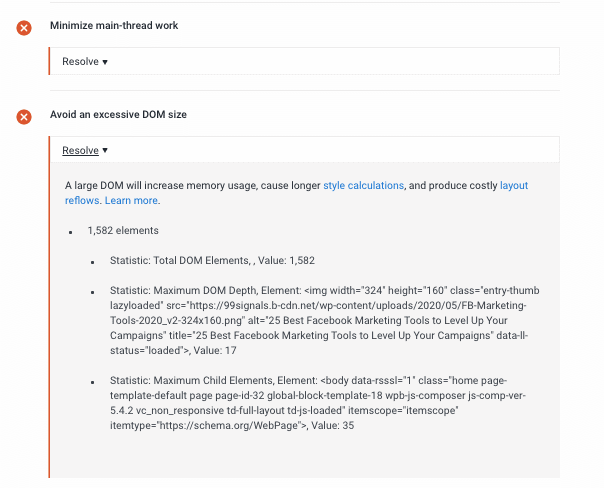Click the Total DOM Elements statistic line

[x=218, y=260]
